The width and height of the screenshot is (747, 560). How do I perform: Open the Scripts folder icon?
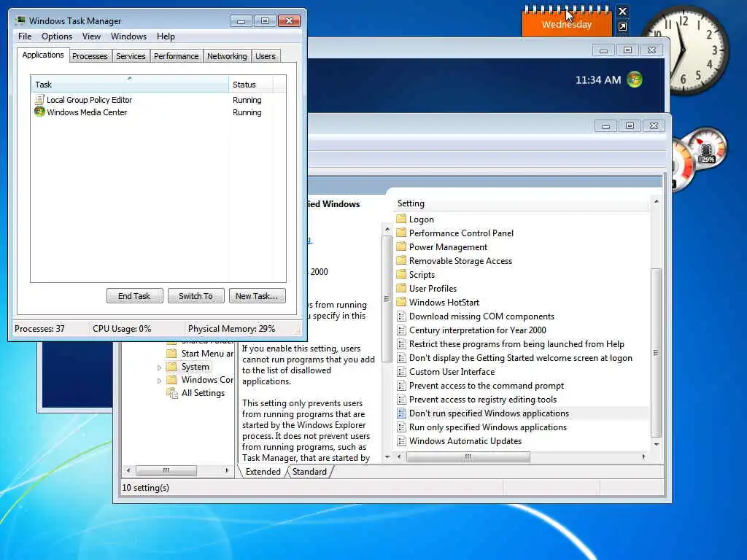(401, 274)
